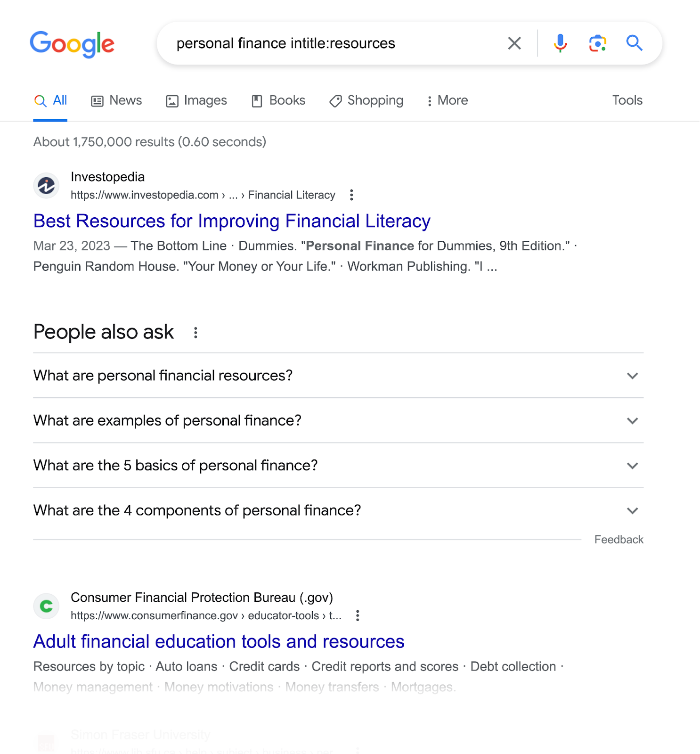Click the Google logo

(x=72, y=44)
